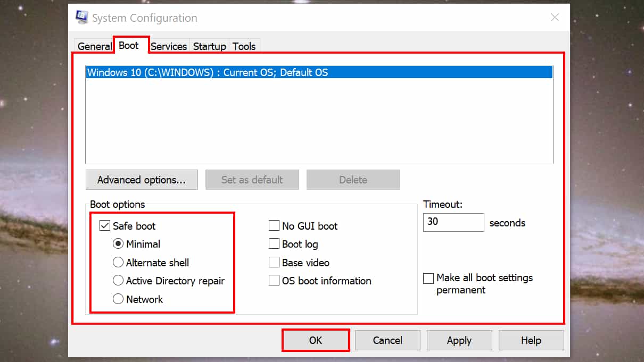This screenshot has height=362, width=644.
Task: Close the System Configuration window
Action: point(555,18)
